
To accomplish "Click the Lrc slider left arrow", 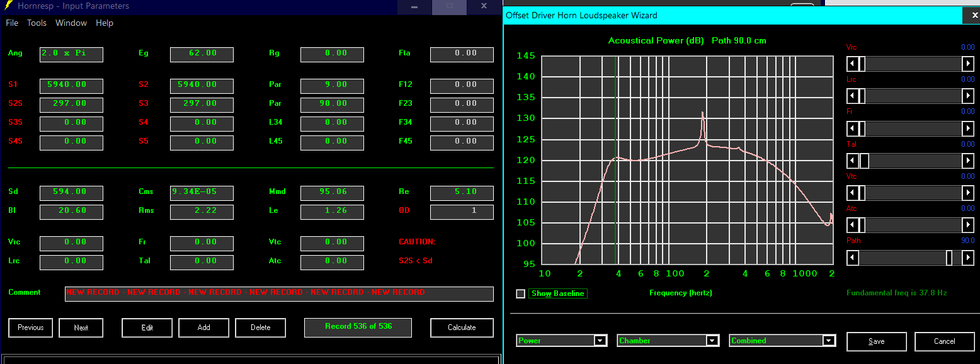I will tap(852, 96).
